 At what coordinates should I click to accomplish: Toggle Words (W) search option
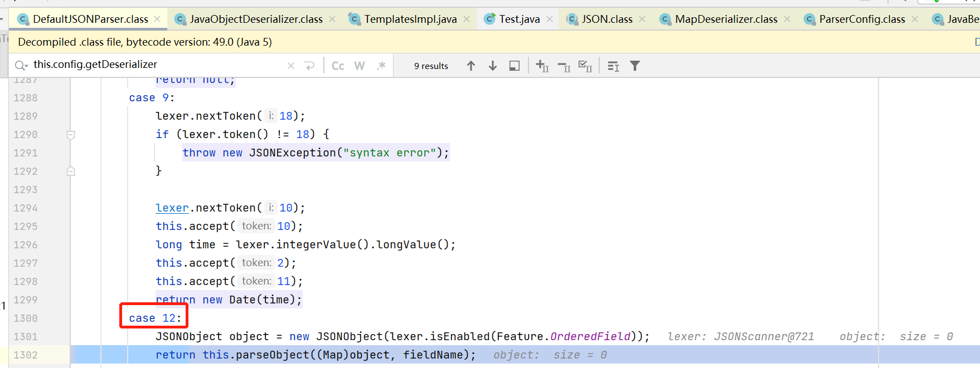click(x=360, y=66)
